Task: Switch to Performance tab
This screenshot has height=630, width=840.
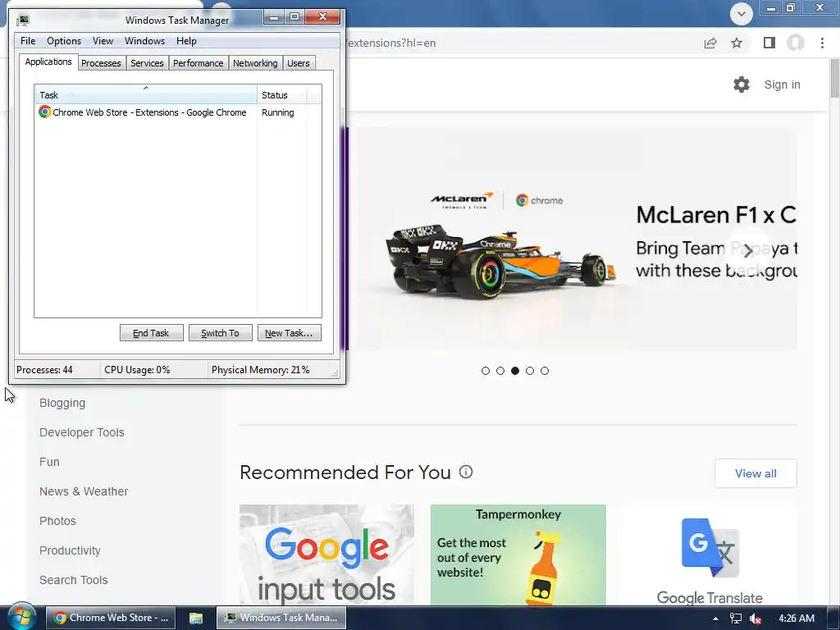Action: [199, 63]
